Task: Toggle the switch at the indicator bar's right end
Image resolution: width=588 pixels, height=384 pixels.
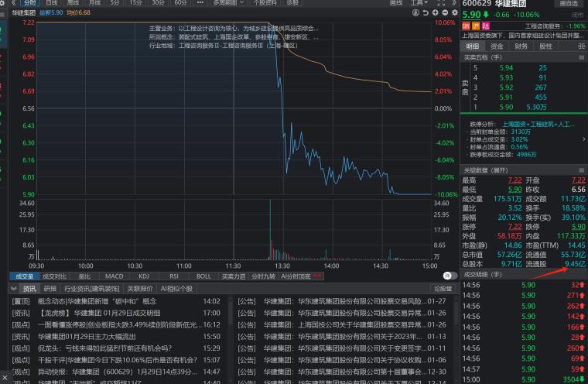Action: (449, 276)
